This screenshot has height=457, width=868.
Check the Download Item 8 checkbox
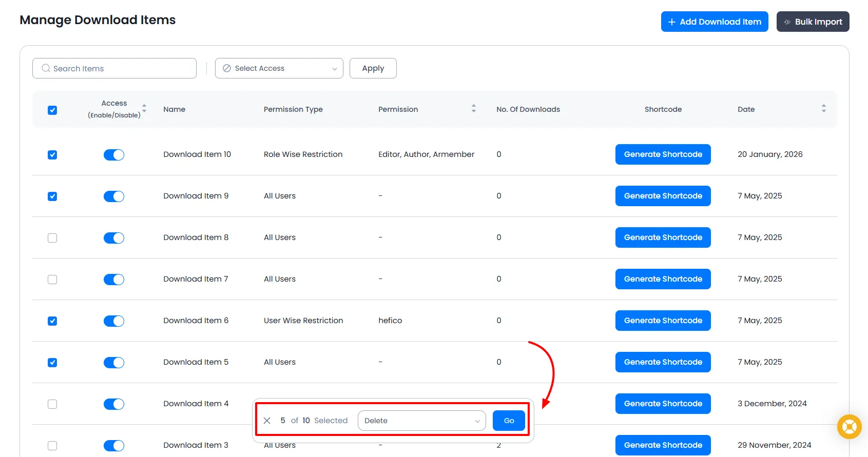52,238
